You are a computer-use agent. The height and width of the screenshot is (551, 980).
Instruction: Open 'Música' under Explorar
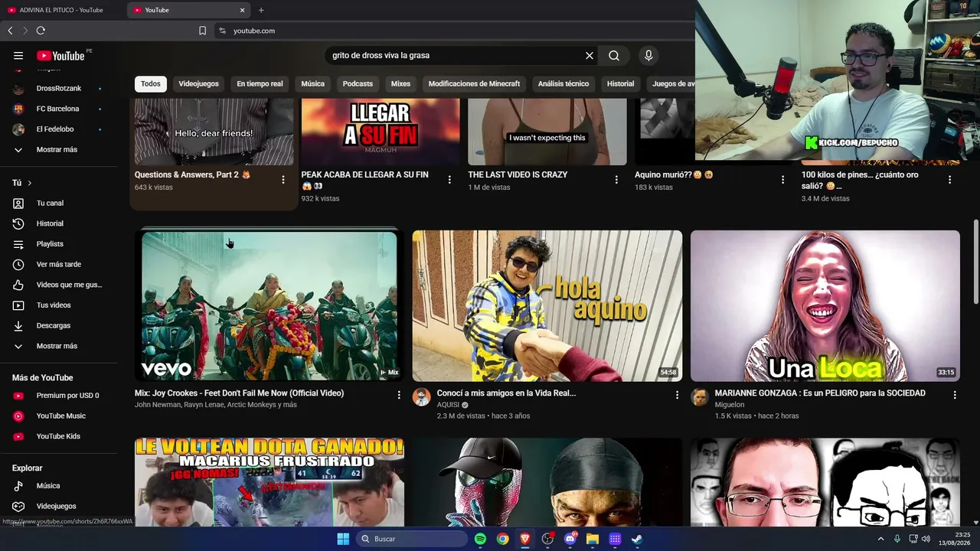pyautogui.click(x=59, y=486)
